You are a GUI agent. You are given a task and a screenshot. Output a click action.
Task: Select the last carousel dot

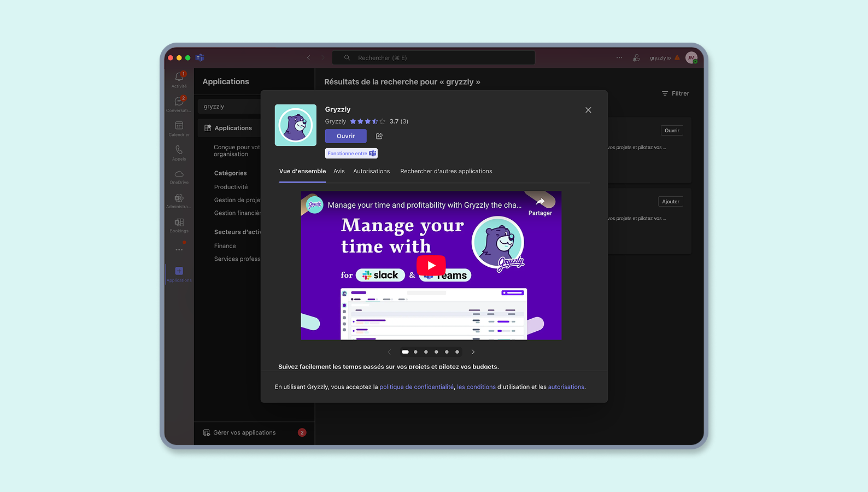tap(457, 352)
